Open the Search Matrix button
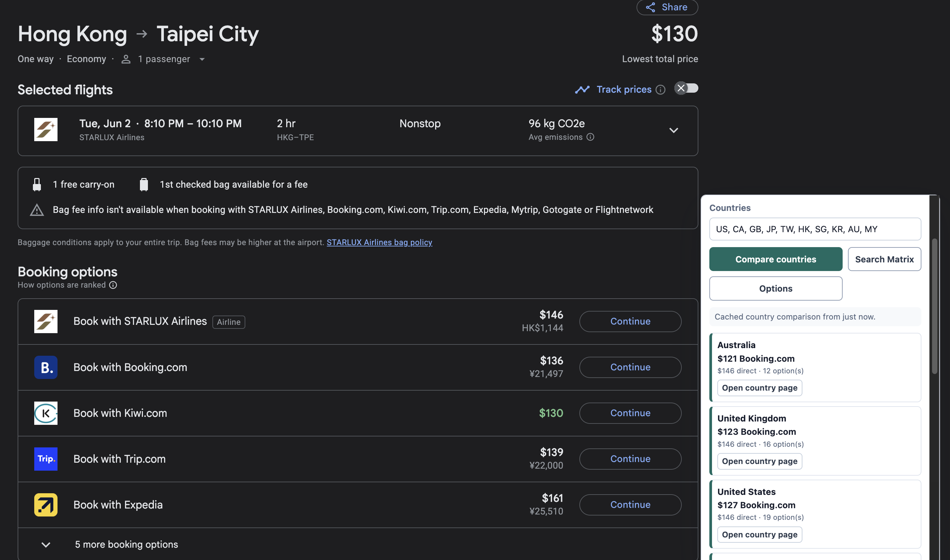Image resolution: width=950 pixels, height=560 pixels. pyautogui.click(x=884, y=259)
